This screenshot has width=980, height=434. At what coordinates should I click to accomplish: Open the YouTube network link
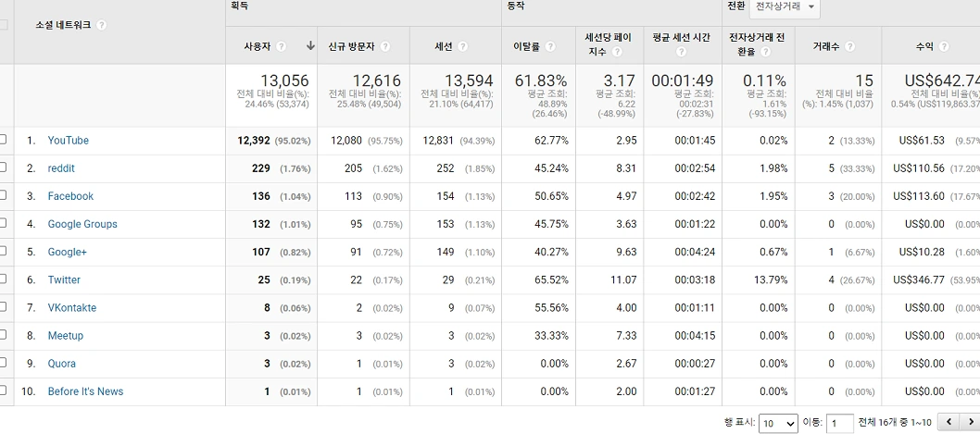click(69, 141)
